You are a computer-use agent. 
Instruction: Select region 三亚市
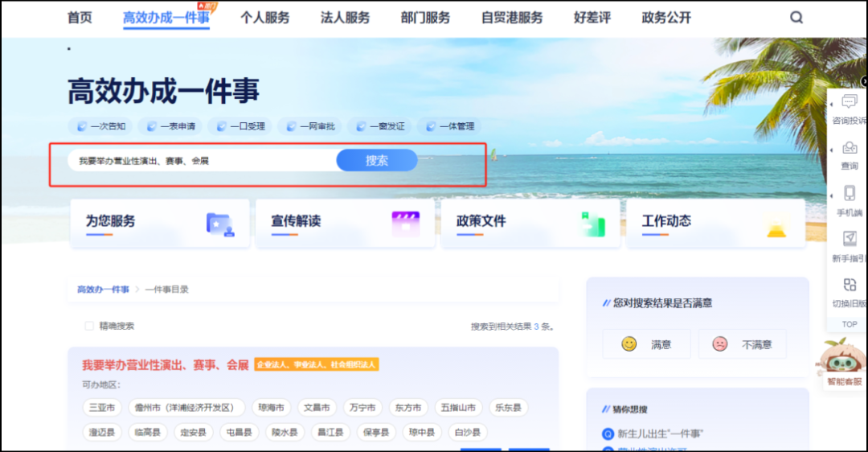point(102,408)
